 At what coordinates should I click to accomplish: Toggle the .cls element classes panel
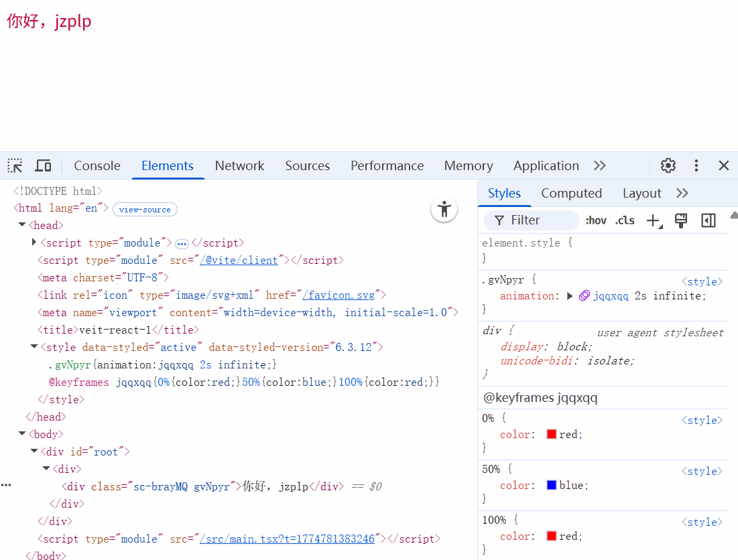click(x=625, y=220)
